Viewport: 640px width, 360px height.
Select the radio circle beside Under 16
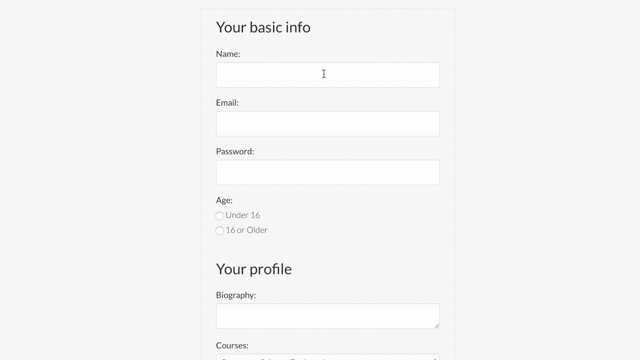coord(220,215)
